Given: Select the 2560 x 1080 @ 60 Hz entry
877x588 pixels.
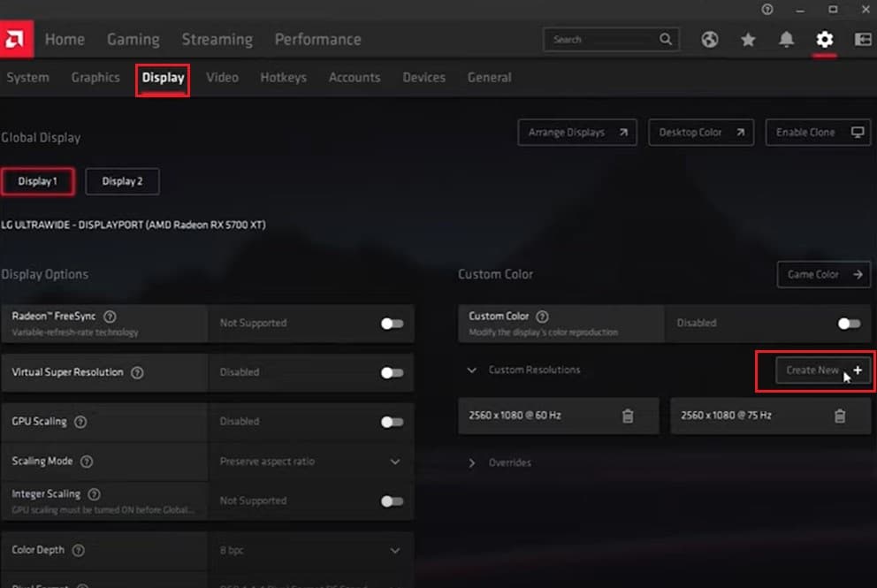Looking at the screenshot, I should click(x=558, y=416).
